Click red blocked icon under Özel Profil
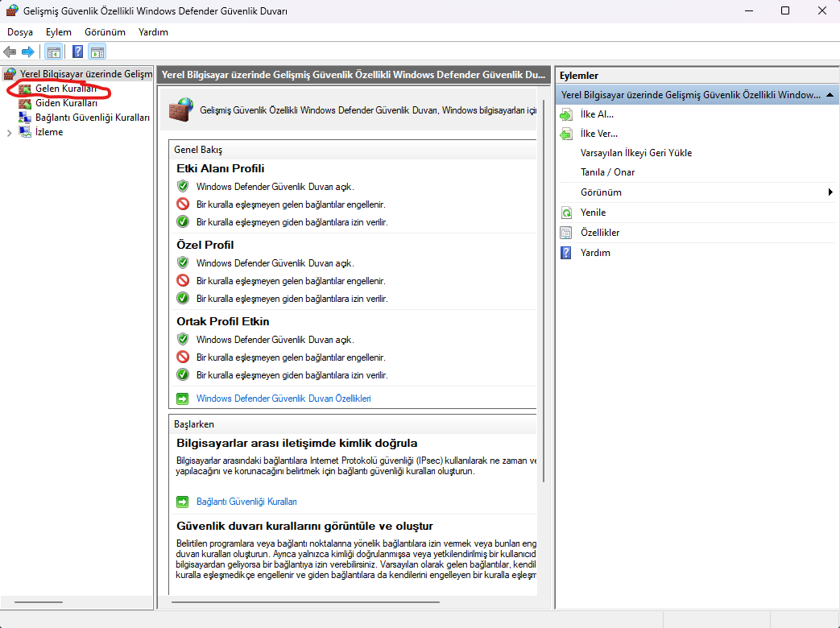This screenshot has width=840, height=628. 183,280
